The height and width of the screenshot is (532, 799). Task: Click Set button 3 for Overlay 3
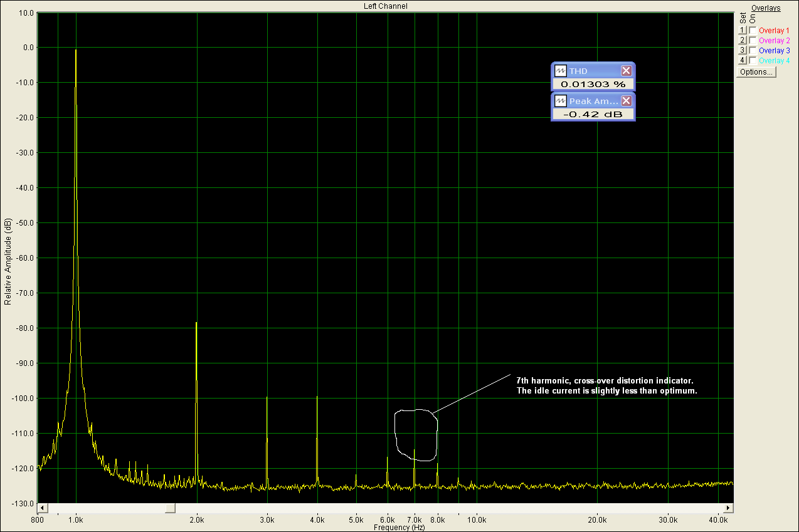click(742, 50)
